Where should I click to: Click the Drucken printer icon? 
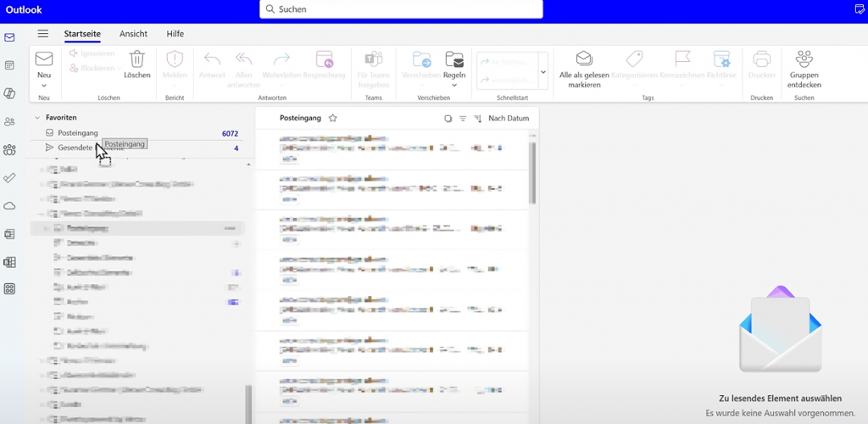point(762,59)
